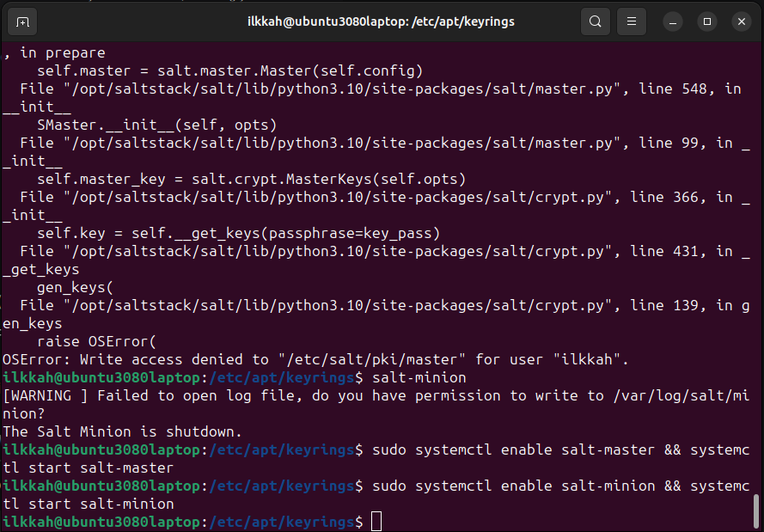Click the empty scrollbar track above the thumb
The height and width of the screenshot is (532, 764).
[x=756, y=258]
